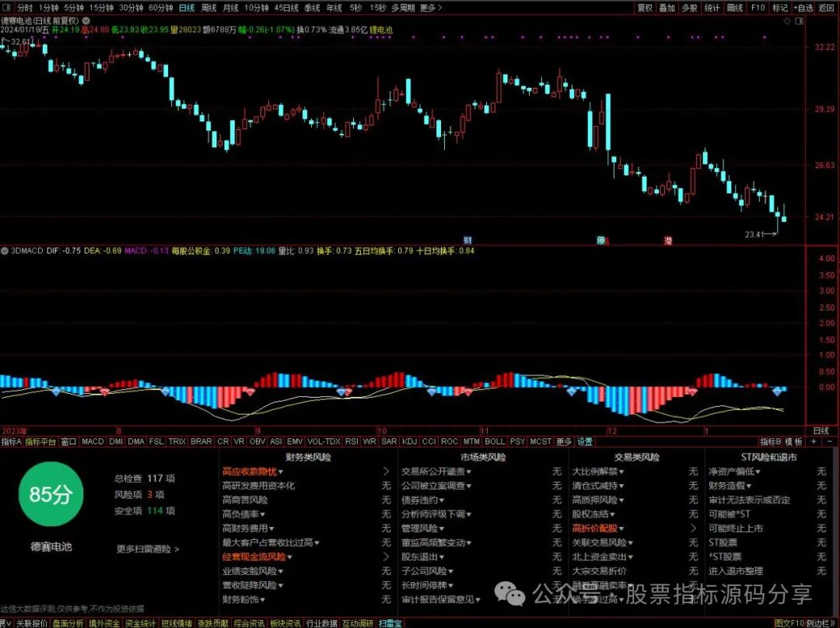Open 关联报价 bottom tab
Screen dimensions: 840x628
32,623
